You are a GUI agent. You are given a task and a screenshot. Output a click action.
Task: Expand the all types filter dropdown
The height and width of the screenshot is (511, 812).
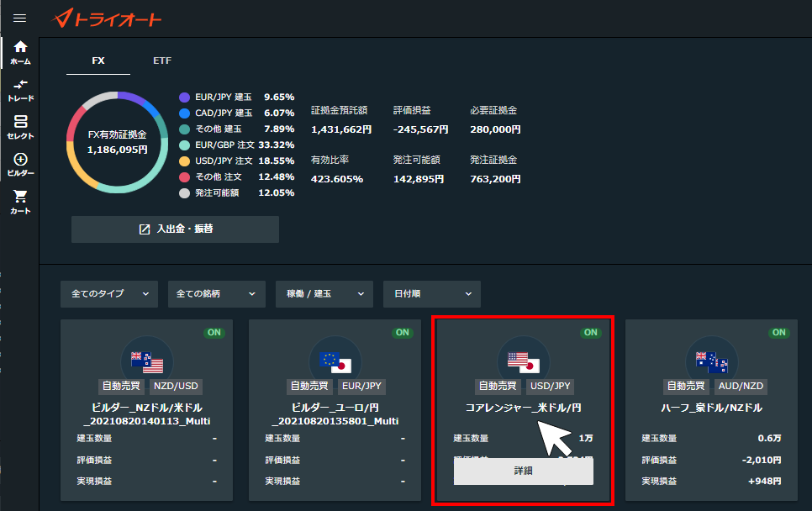109,294
